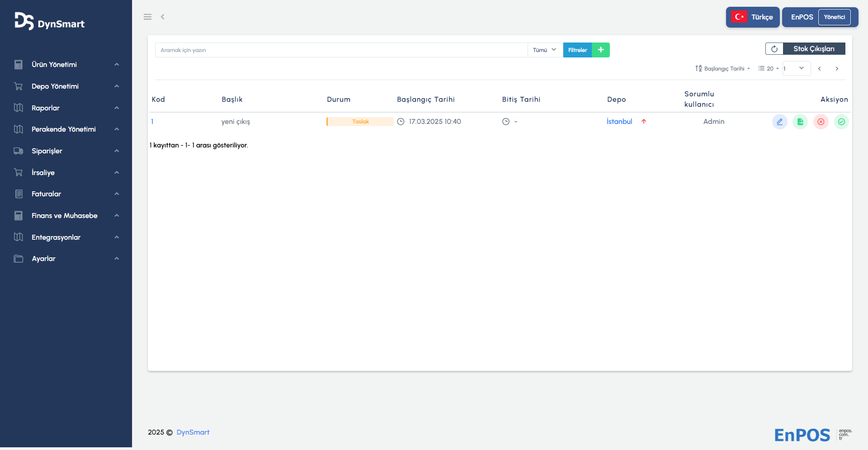Image resolution: width=868 pixels, height=450 pixels.
Task: Go to previous page arrow
Action: (x=819, y=69)
